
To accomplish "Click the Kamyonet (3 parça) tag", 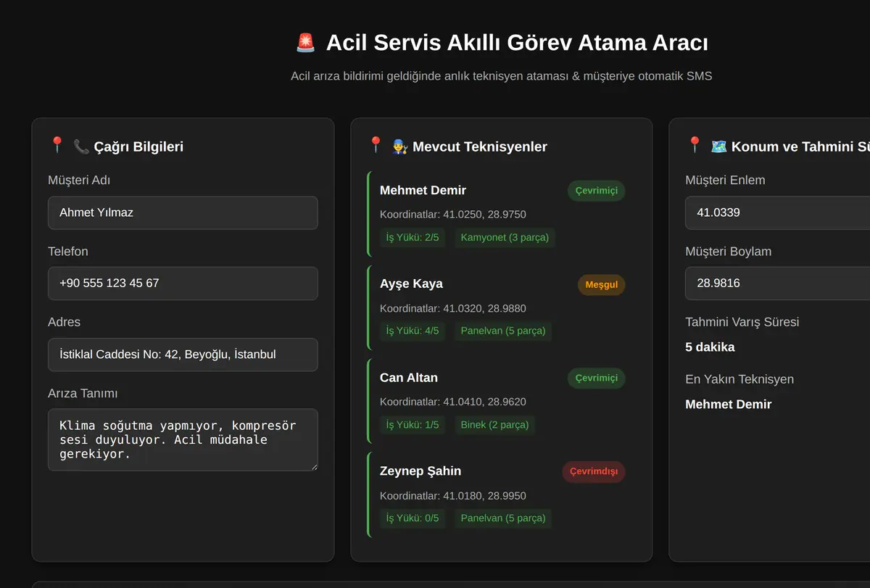I will pos(505,237).
